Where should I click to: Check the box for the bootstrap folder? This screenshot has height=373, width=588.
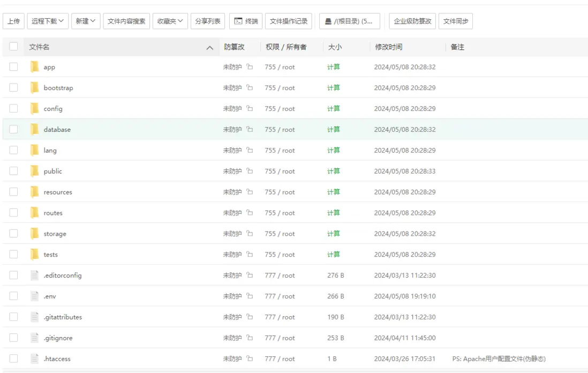13,88
